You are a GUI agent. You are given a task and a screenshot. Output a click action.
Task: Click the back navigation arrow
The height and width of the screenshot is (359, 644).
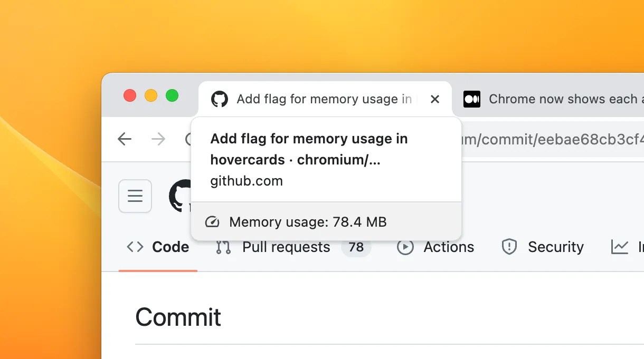124,139
